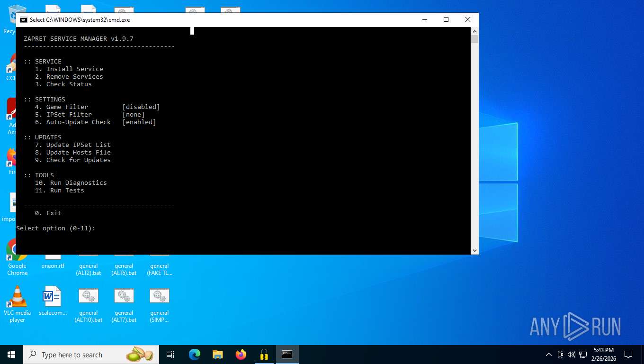This screenshot has width=644, height=364.
Task: Click the '1. Install Service' line
Action: point(69,69)
